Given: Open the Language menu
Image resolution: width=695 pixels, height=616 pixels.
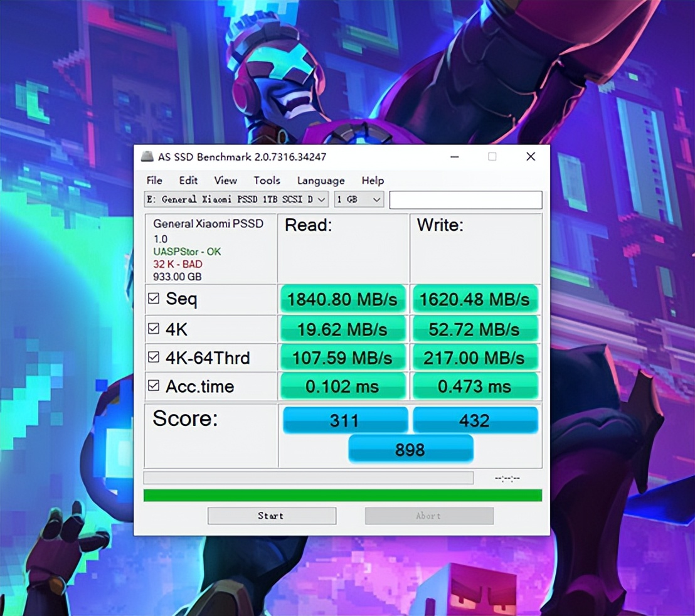Looking at the screenshot, I should [321, 181].
